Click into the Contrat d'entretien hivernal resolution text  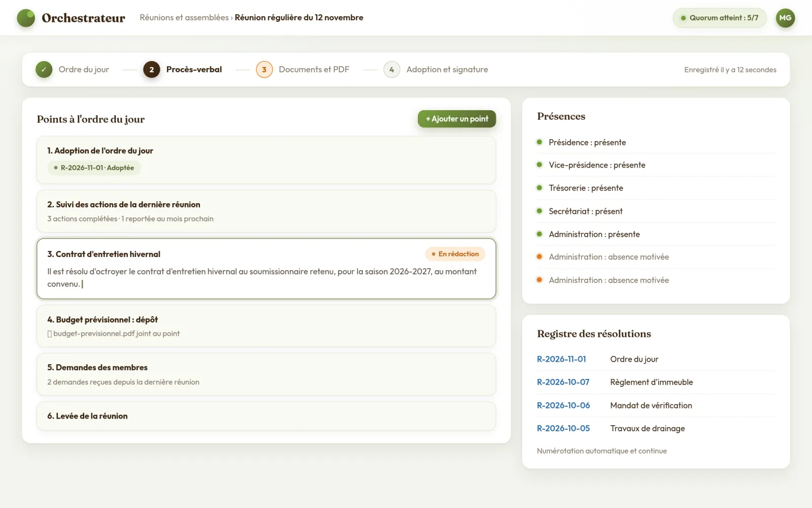[x=262, y=278]
